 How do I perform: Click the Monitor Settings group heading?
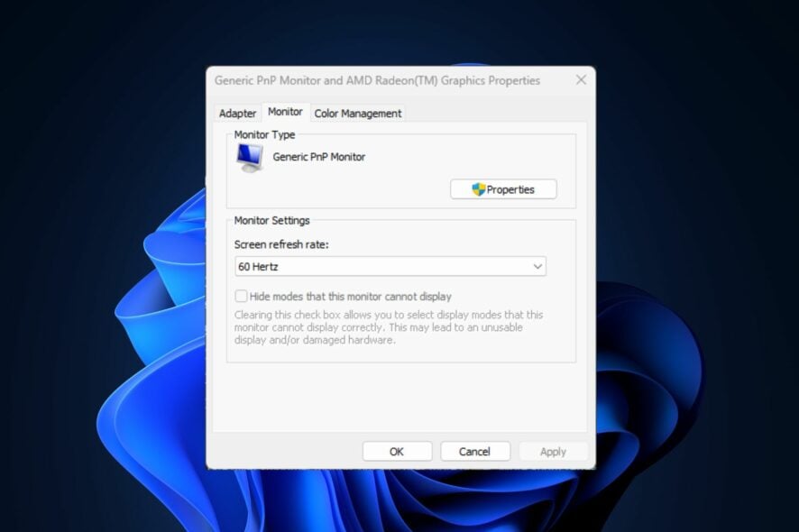[271, 221]
